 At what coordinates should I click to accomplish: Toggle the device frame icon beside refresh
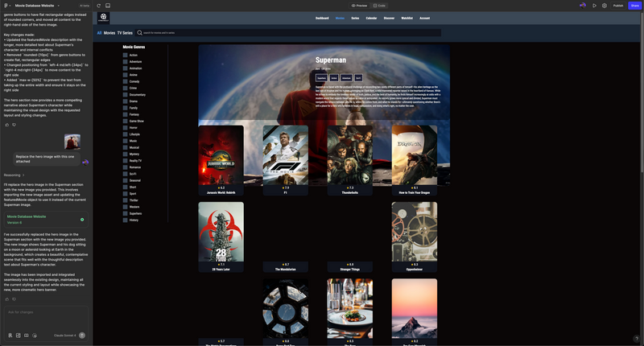[108, 6]
